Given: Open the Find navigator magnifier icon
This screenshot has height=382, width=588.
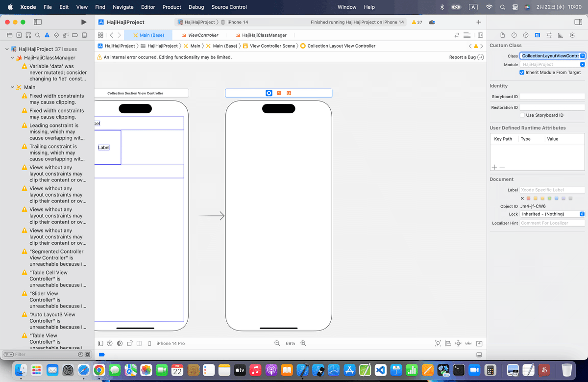Looking at the screenshot, I should [37, 35].
